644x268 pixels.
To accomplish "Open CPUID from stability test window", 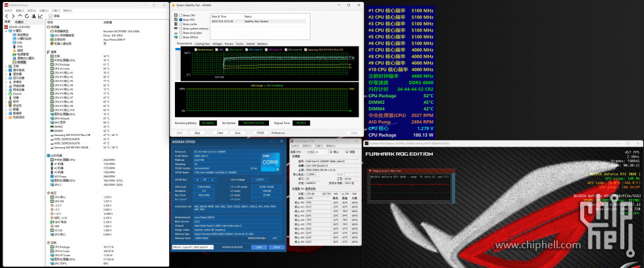I will tap(260, 133).
